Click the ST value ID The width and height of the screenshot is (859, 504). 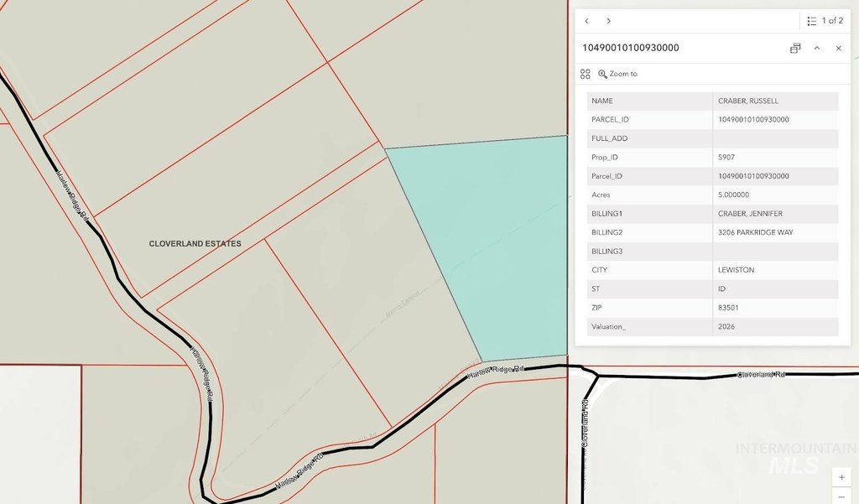pyautogui.click(x=721, y=288)
